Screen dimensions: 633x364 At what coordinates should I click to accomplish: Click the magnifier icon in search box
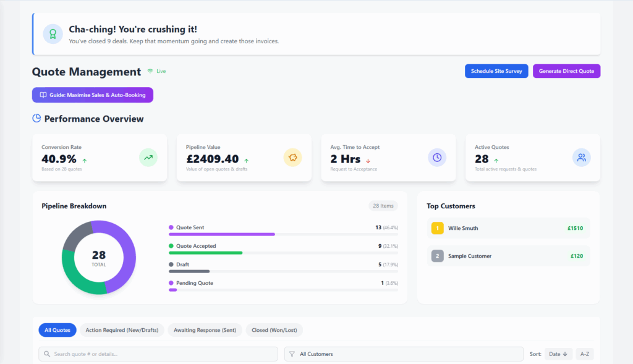(x=47, y=354)
